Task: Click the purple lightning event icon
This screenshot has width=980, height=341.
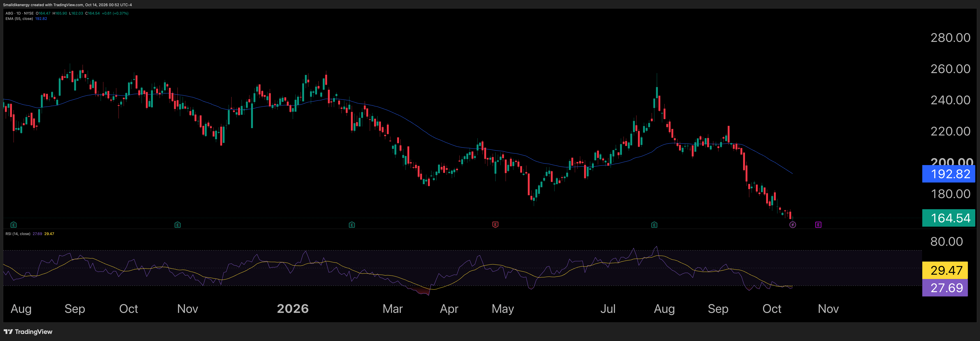Action: 792,225
